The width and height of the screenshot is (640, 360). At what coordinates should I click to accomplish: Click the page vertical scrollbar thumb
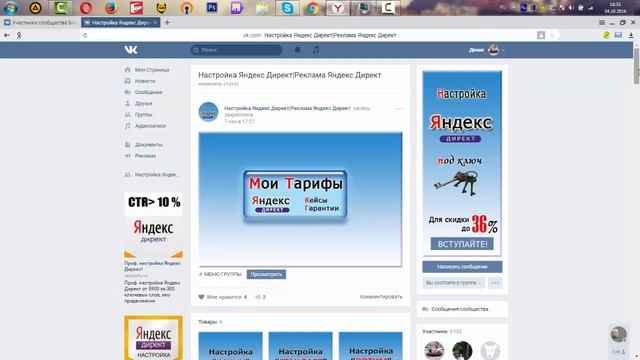click(636, 66)
